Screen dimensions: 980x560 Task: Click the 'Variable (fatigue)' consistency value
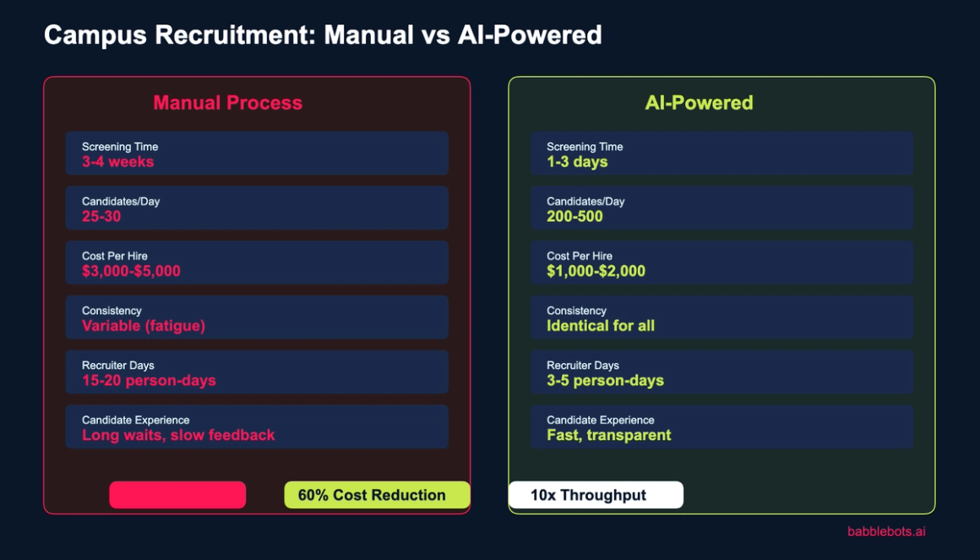[143, 326]
